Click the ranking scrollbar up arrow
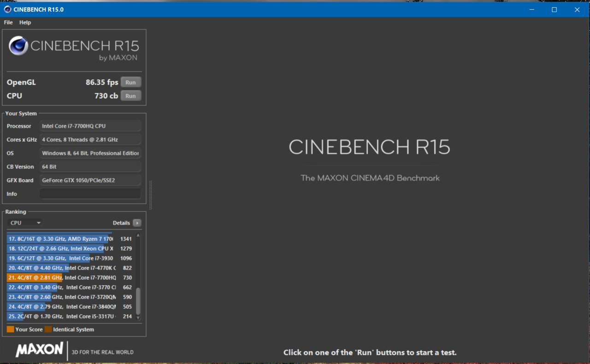This screenshot has width=590, height=364. 138,236
